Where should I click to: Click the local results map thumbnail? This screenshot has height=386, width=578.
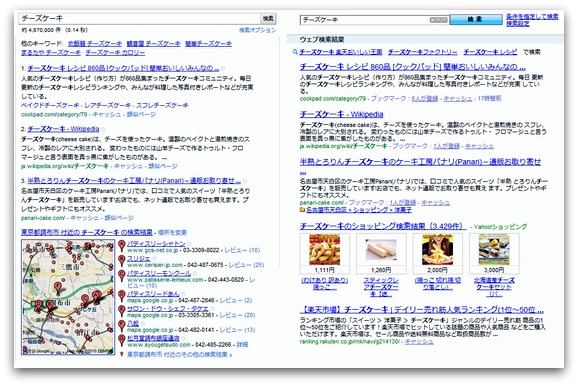point(68,297)
